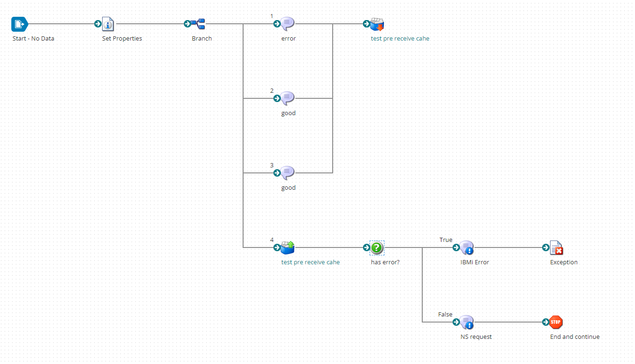Open the Set Properties step
Image resolution: width=635 pixels, height=364 pixels.
pos(108,24)
